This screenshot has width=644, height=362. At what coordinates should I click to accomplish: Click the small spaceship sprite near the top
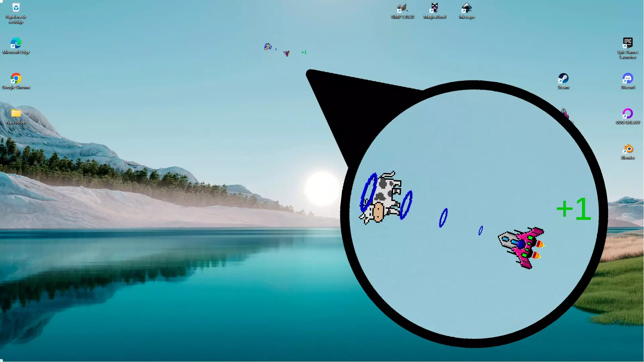coord(286,53)
